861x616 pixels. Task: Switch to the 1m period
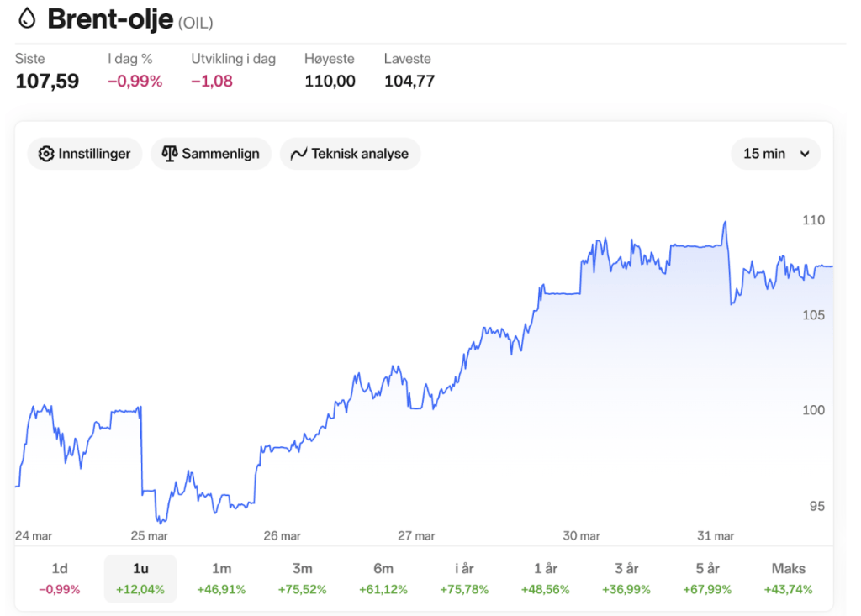tap(221, 578)
